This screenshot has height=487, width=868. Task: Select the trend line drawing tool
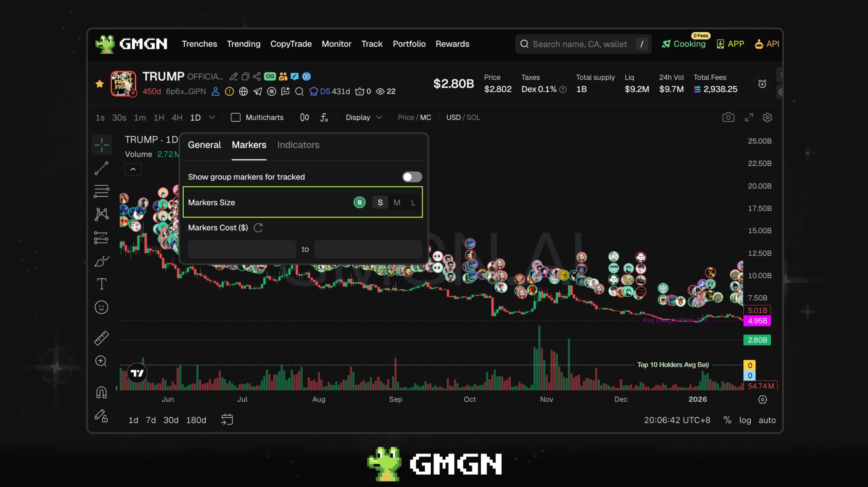(102, 168)
